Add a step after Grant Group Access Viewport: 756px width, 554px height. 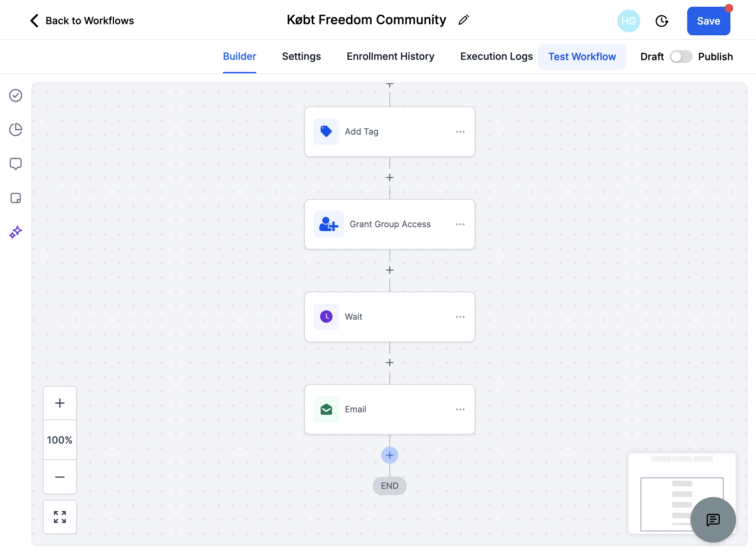point(390,270)
